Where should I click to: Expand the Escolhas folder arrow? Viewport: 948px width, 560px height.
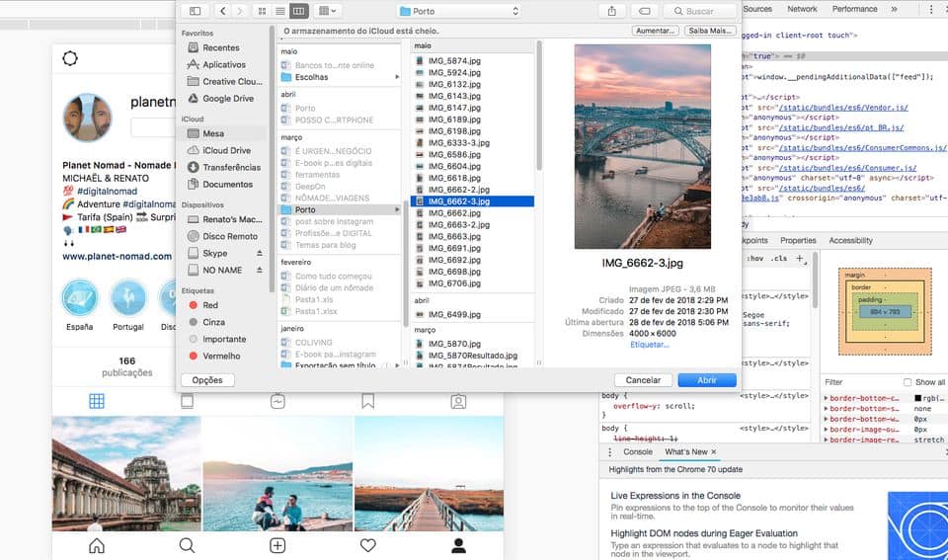click(397, 77)
